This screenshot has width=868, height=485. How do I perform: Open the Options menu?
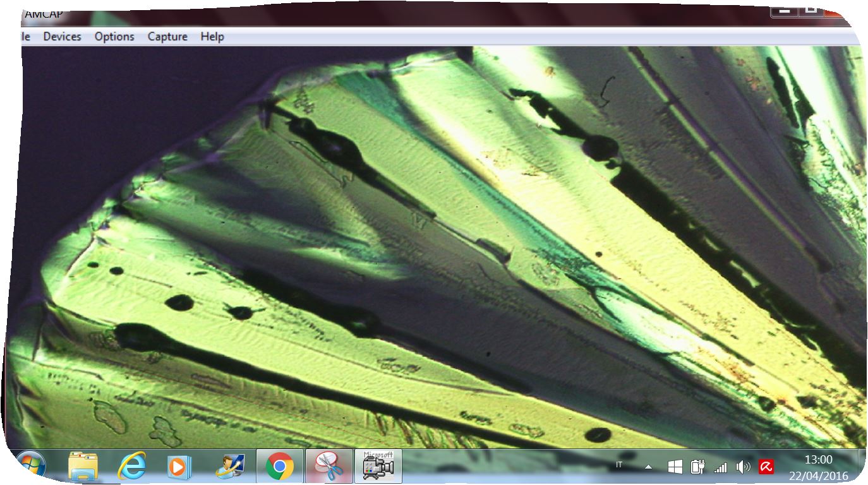click(114, 37)
